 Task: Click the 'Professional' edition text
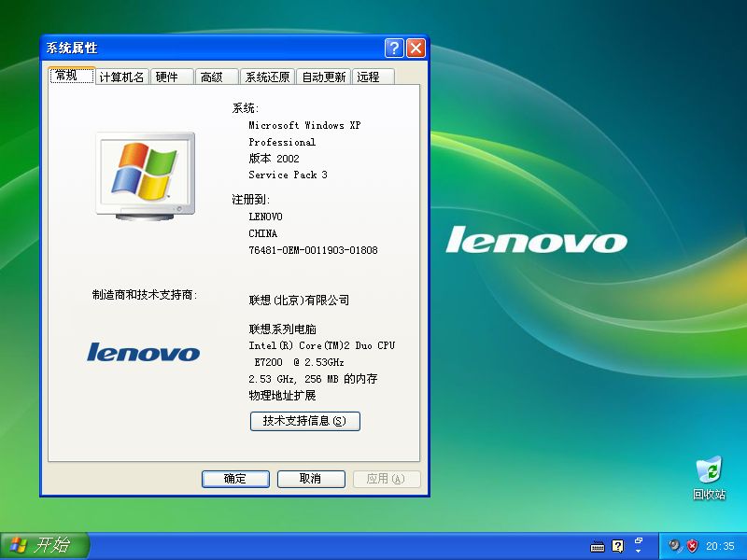282,142
